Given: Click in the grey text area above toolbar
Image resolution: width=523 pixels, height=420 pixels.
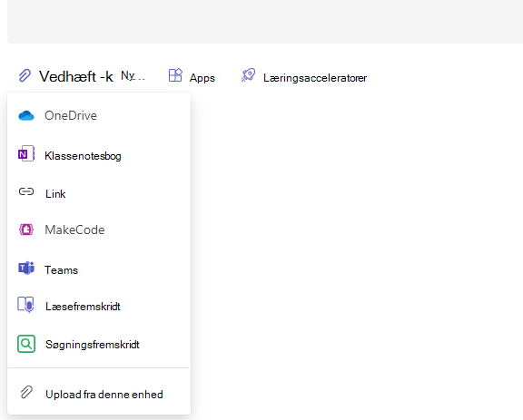Looking at the screenshot, I should [265, 22].
